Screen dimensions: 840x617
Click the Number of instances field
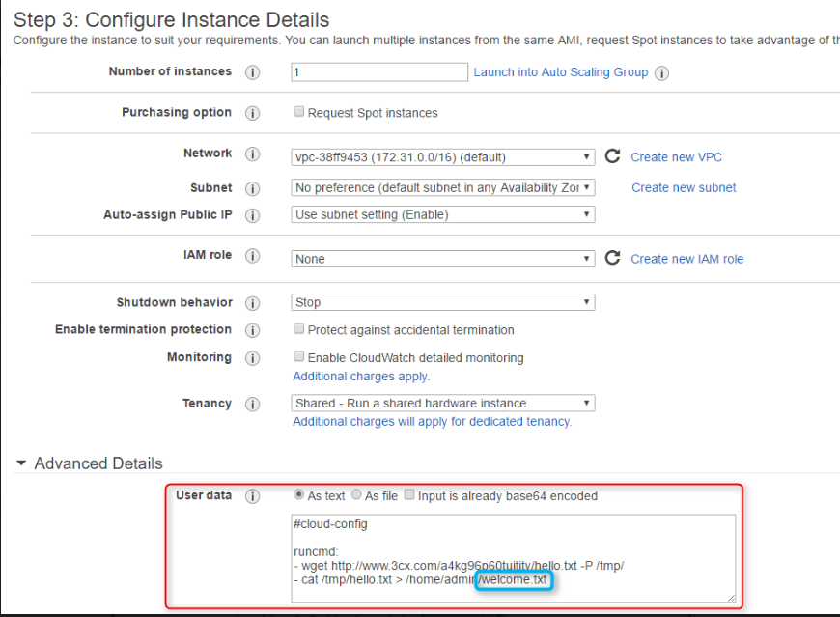click(378, 72)
